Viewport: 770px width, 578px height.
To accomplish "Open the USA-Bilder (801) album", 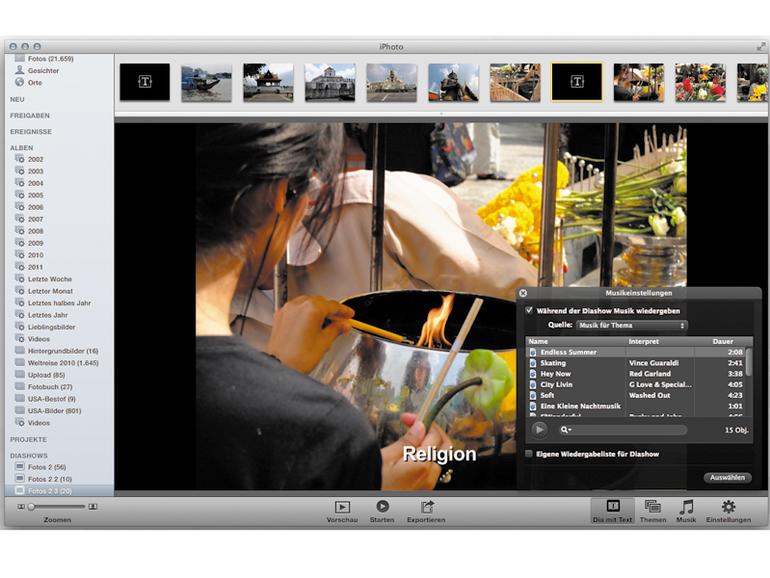I will (54, 411).
